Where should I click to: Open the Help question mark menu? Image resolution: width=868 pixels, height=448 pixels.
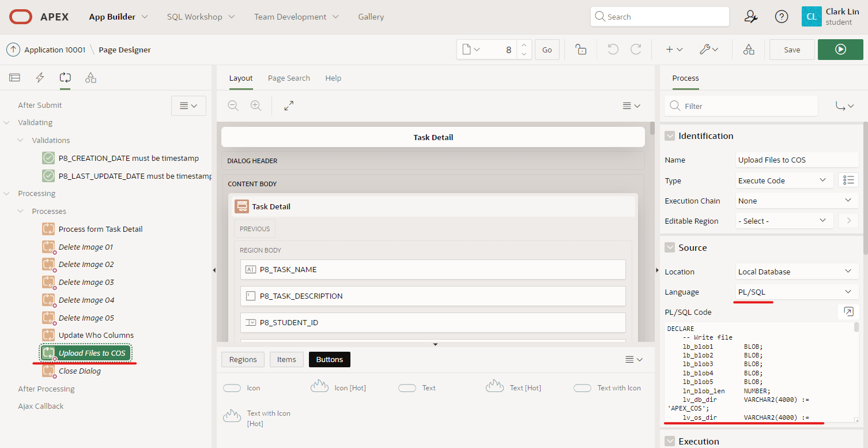tap(781, 17)
